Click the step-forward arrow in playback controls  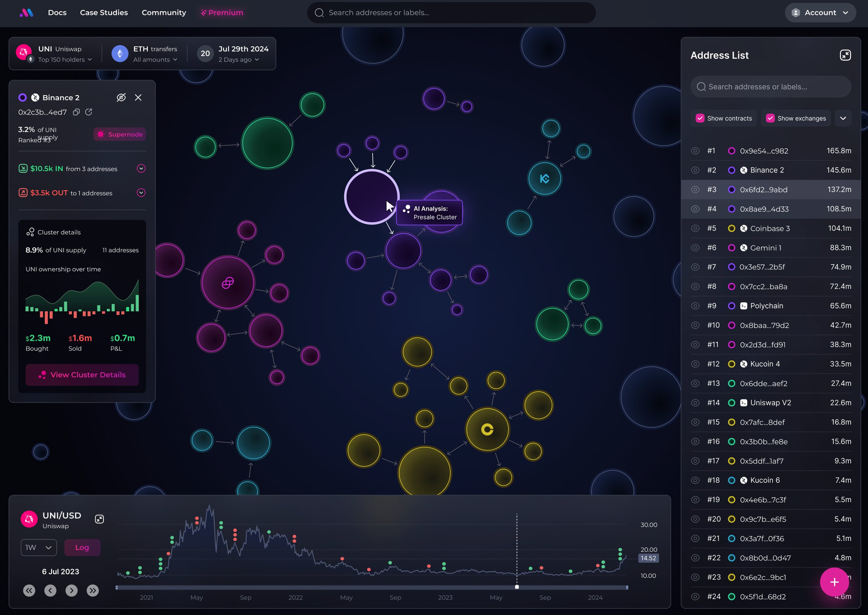pos(72,590)
